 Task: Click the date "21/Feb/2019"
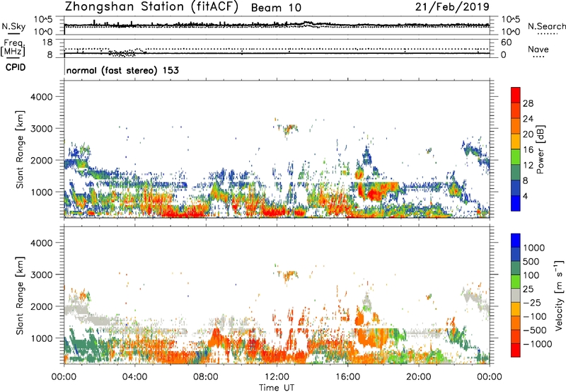click(452, 6)
